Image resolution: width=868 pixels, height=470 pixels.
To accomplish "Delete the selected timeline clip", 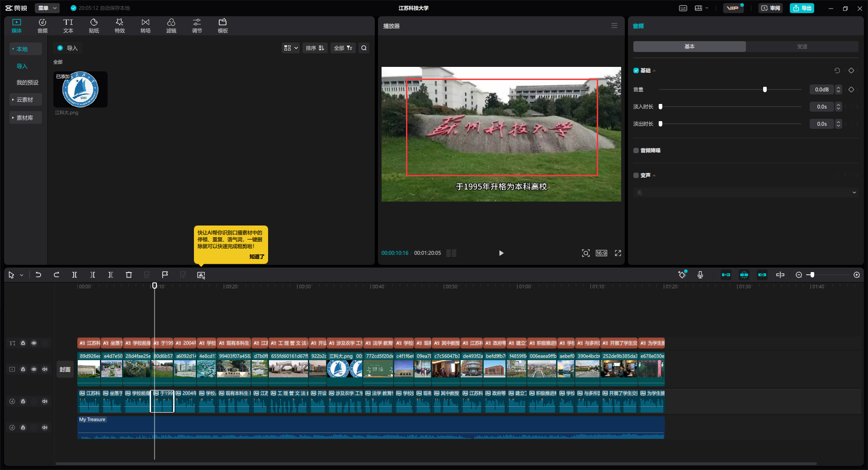I will click(129, 275).
